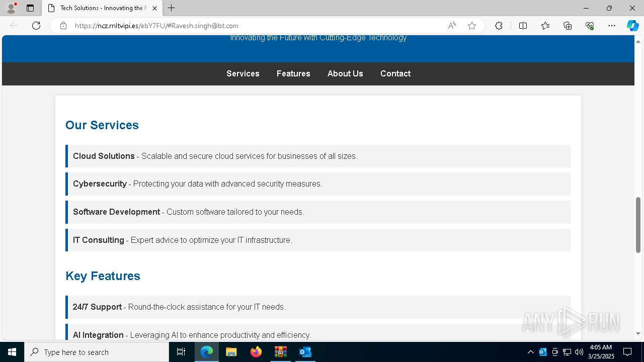This screenshot has height=362, width=644.
Task: Open File Explorer from taskbar
Action: [x=231, y=352]
